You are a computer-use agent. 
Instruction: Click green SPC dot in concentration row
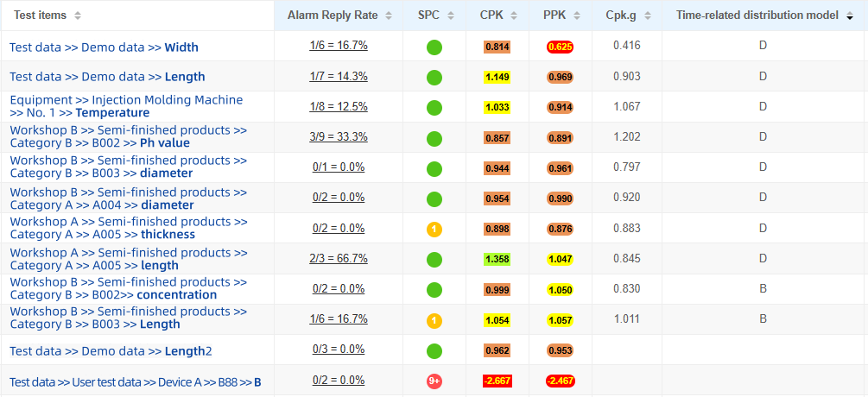pos(434,290)
